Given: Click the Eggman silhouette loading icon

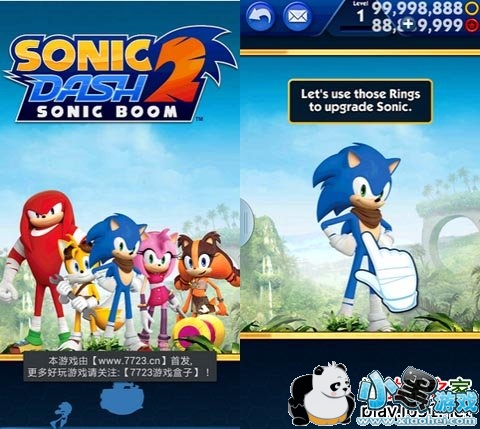Looking at the screenshot, I should [122, 397].
